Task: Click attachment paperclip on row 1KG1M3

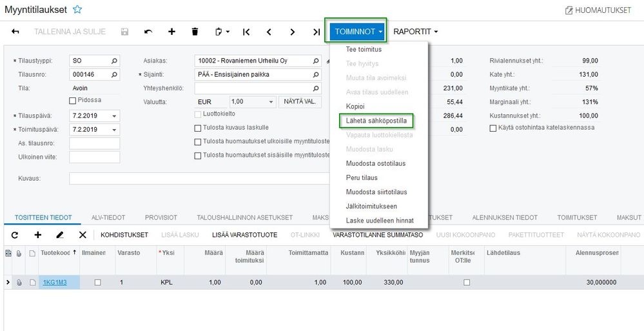Action: pyautogui.click(x=19, y=283)
